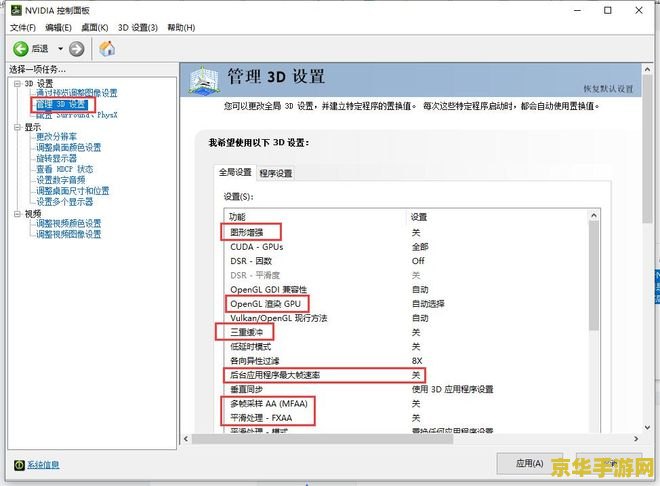Click the 全部 value for CUDA - GPUs
660x486 pixels.
tap(420, 247)
